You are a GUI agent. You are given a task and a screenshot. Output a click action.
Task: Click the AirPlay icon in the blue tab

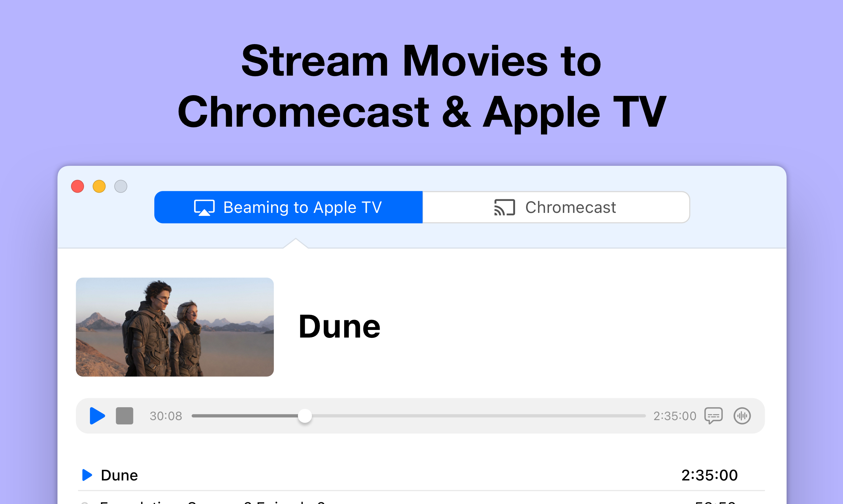pos(204,208)
